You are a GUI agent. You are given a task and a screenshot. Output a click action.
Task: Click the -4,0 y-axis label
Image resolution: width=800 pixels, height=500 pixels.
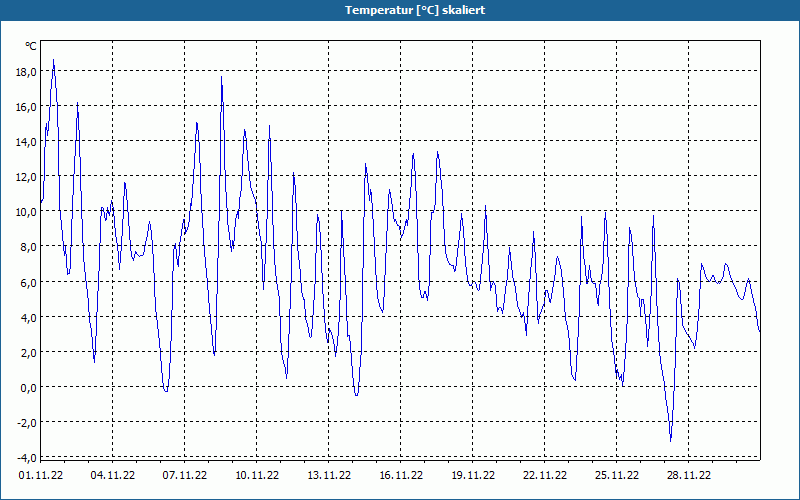27,457
